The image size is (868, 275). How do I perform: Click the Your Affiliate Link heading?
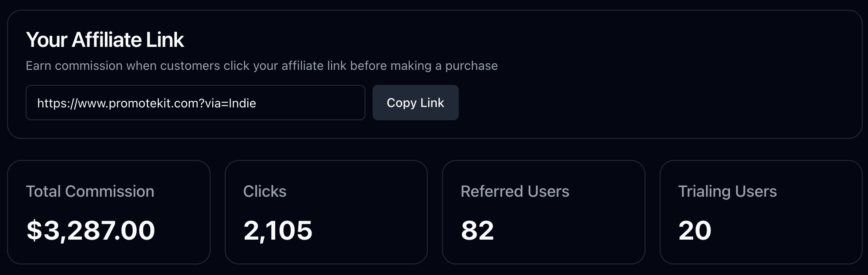pos(105,40)
